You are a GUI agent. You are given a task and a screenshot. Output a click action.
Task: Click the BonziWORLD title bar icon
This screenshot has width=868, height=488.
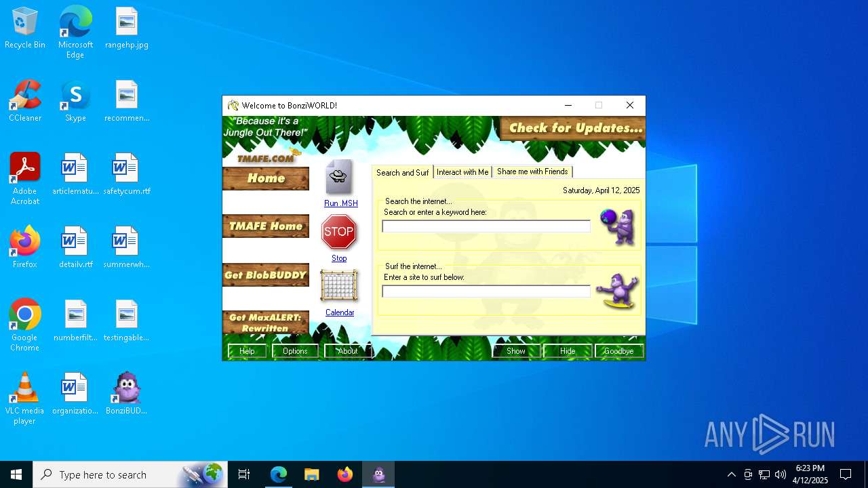pyautogui.click(x=233, y=105)
